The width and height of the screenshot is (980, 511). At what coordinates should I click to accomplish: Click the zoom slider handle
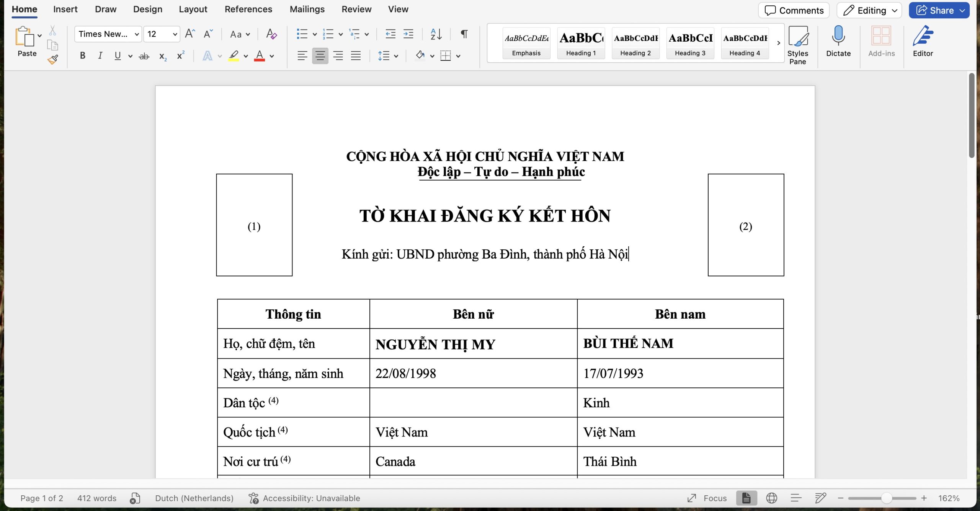coord(886,498)
